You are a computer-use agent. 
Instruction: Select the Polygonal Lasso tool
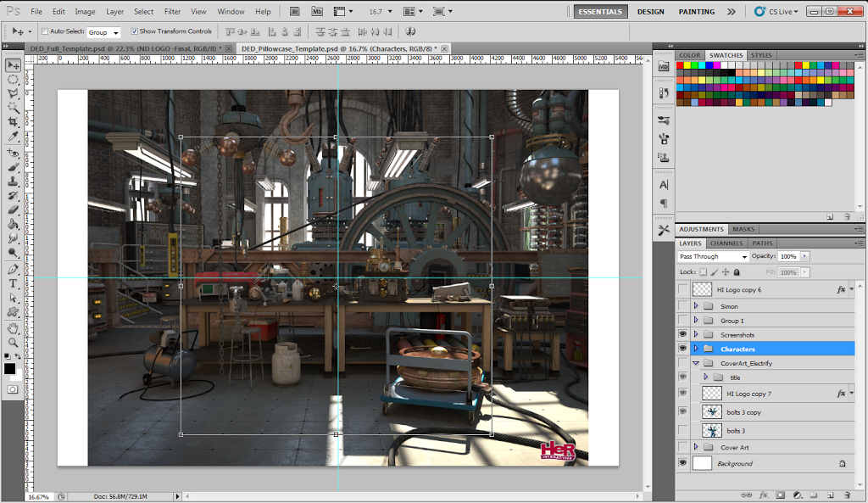point(13,93)
